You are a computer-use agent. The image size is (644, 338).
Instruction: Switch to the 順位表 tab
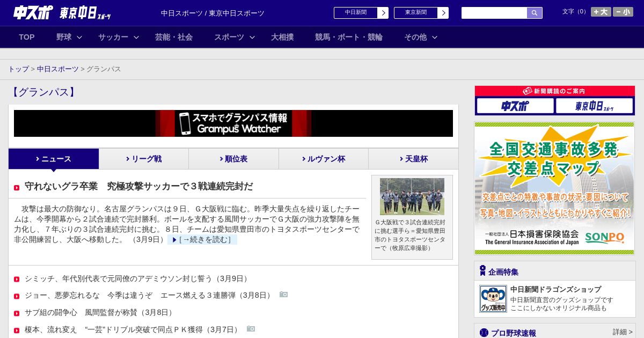tap(233, 159)
